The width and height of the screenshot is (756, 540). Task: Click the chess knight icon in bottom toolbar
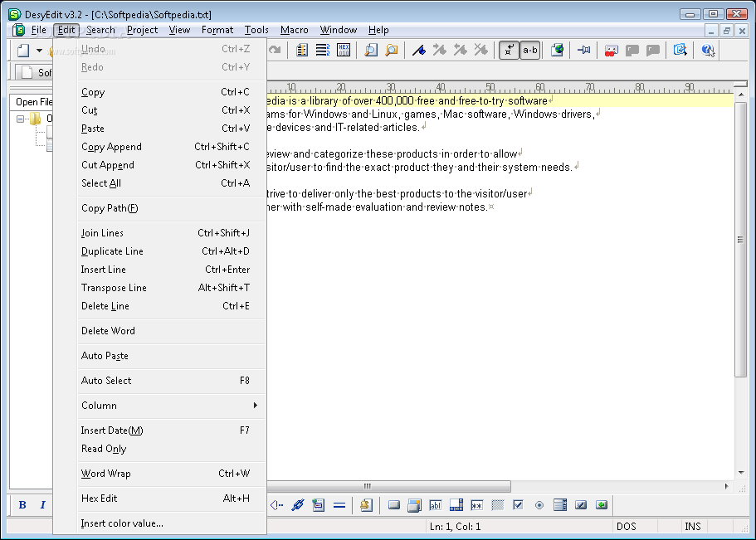367,505
